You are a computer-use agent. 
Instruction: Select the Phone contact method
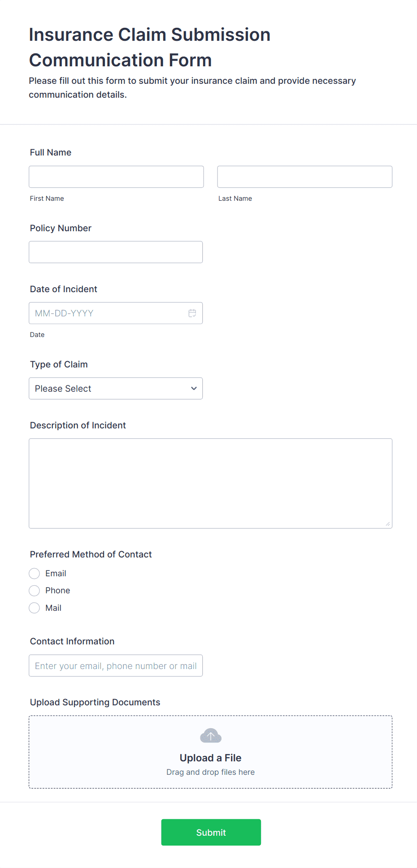[34, 590]
